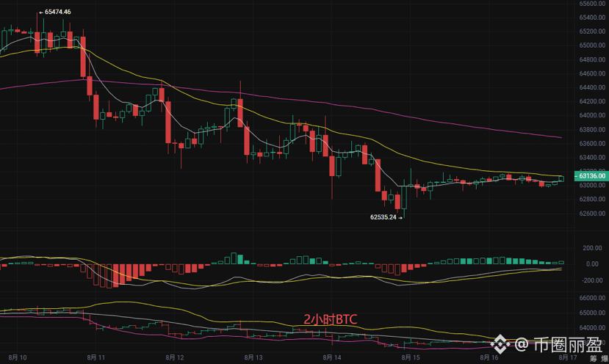
Task: Click the 66000.00 lower panel axis label
Action: coord(592,298)
